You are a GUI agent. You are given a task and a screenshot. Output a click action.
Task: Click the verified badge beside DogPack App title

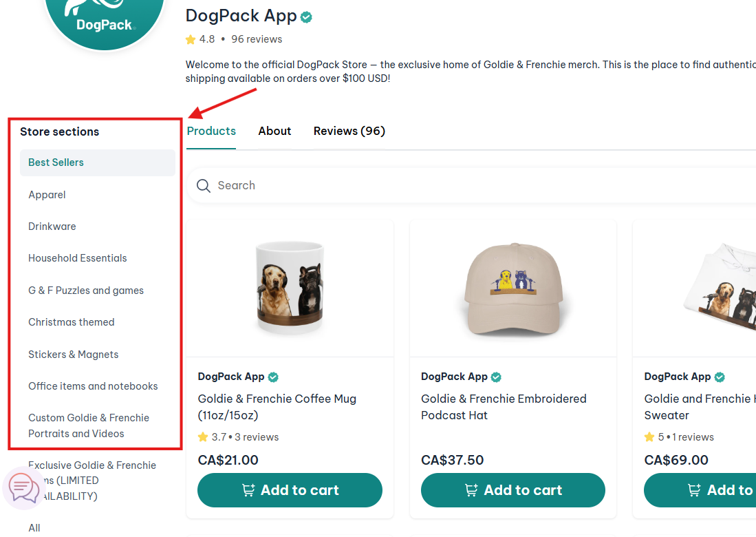click(307, 17)
